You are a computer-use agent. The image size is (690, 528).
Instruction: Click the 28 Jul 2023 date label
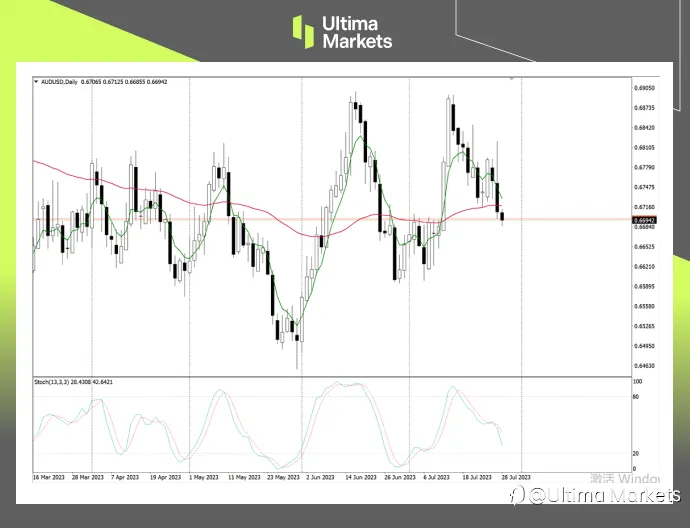coord(516,477)
